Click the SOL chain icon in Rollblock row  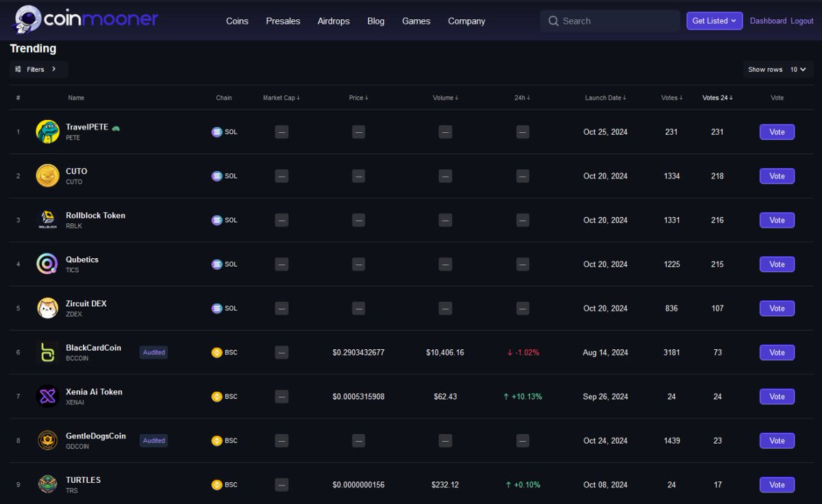tap(216, 220)
